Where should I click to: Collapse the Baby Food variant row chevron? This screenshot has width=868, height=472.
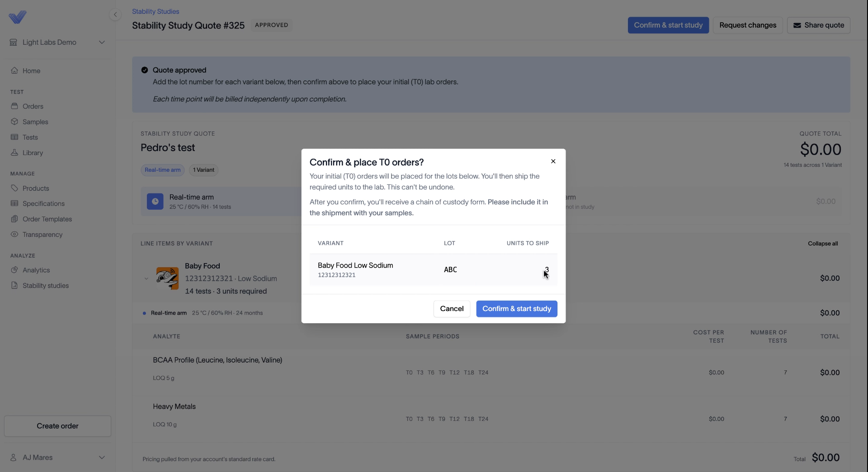[x=146, y=278]
